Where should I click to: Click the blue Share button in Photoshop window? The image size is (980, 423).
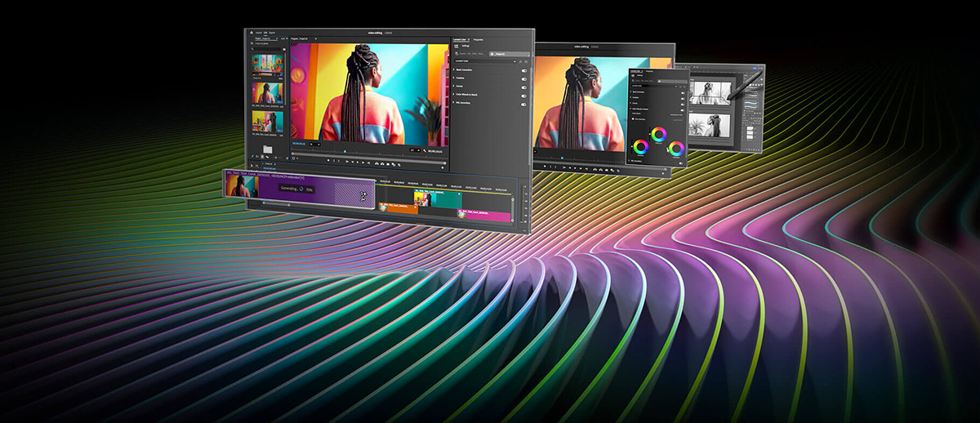[x=755, y=68]
